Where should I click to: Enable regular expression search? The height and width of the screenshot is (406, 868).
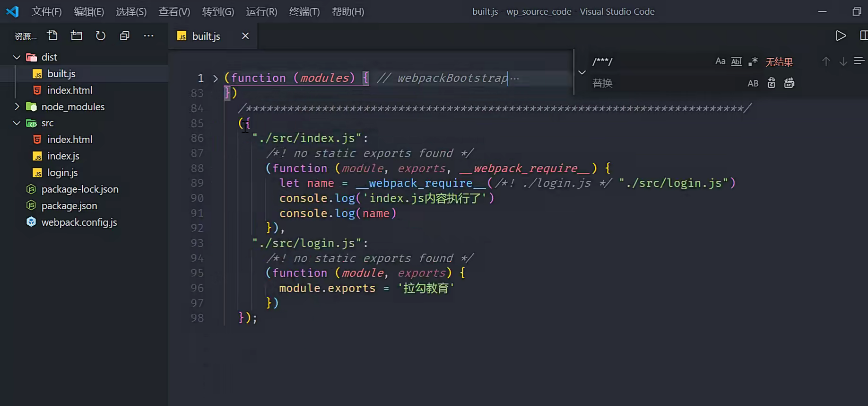coord(753,62)
